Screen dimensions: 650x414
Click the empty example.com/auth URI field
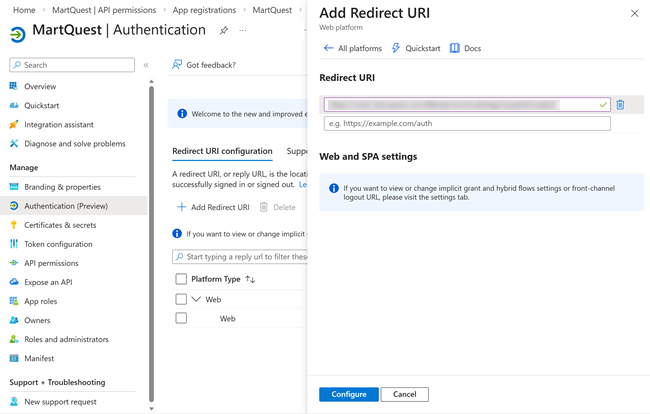(467, 123)
